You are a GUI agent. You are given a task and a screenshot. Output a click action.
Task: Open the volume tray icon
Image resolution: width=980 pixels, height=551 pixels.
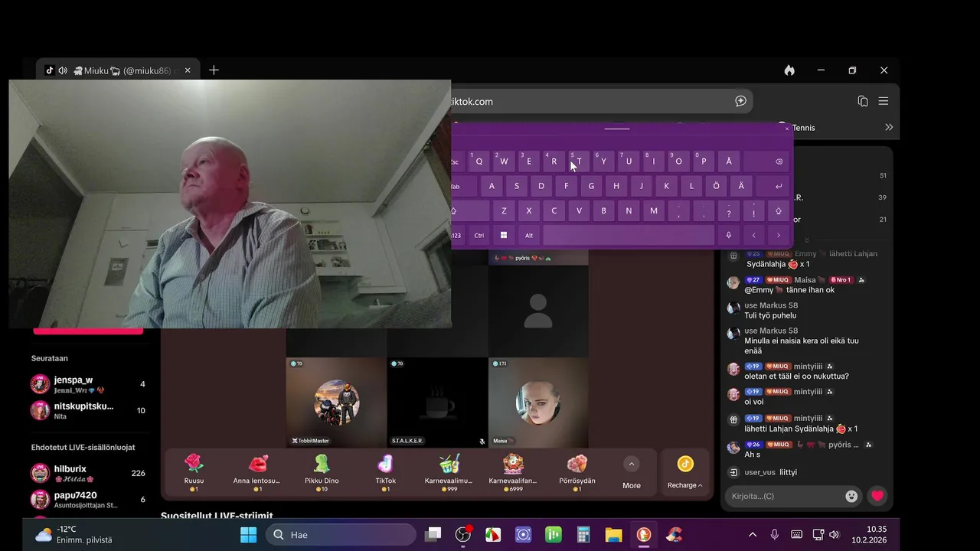[835, 534]
